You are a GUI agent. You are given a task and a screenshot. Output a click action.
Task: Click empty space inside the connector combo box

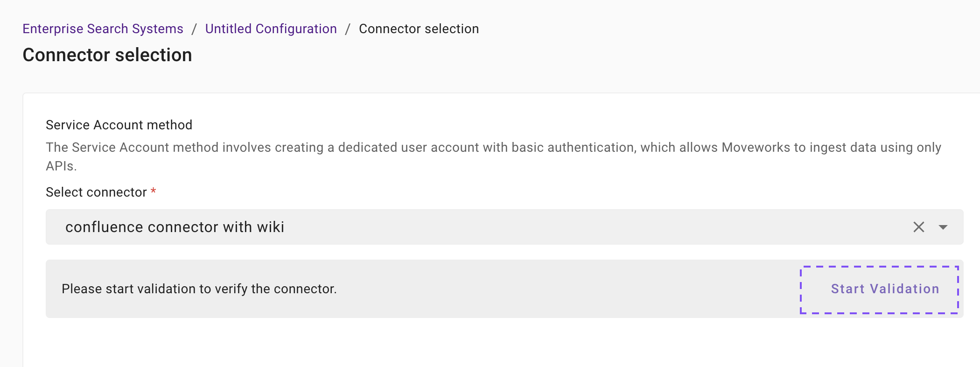[560, 227]
